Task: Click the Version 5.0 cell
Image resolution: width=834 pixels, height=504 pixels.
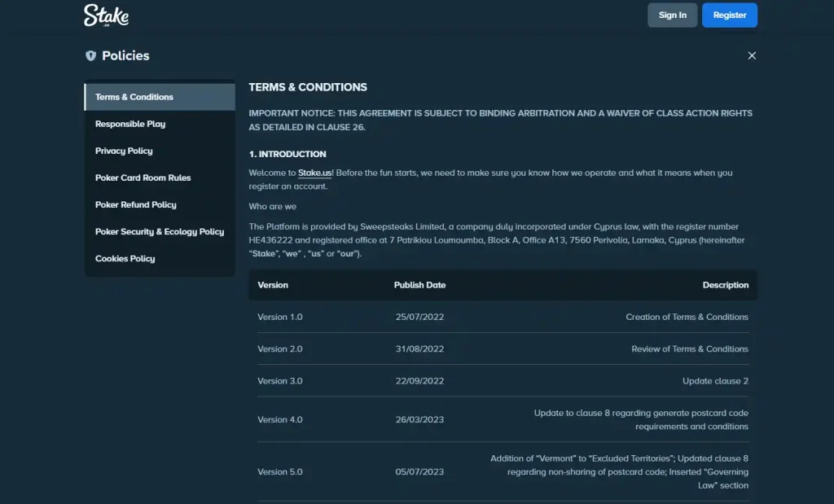Action: (x=280, y=471)
